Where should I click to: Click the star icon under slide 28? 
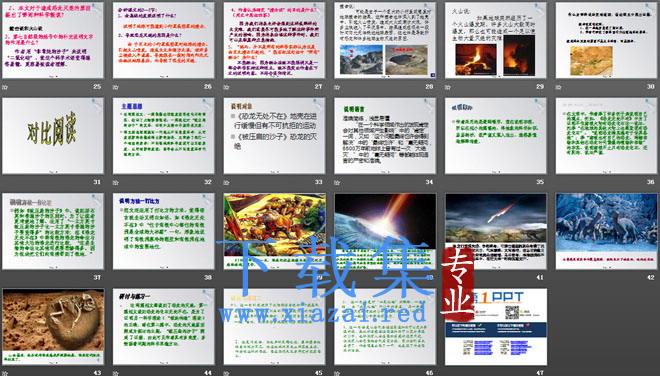point(337,87)
